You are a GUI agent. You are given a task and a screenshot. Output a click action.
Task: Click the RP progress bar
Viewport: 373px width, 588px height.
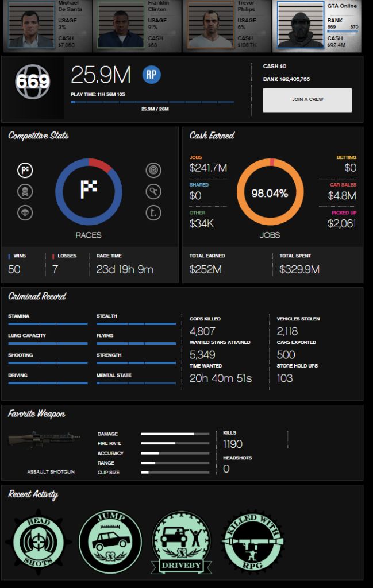152,102
